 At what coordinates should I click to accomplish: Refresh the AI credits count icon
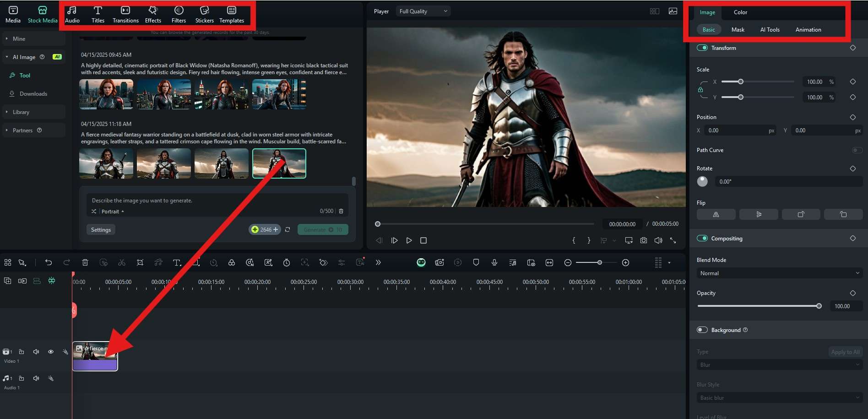288,229
